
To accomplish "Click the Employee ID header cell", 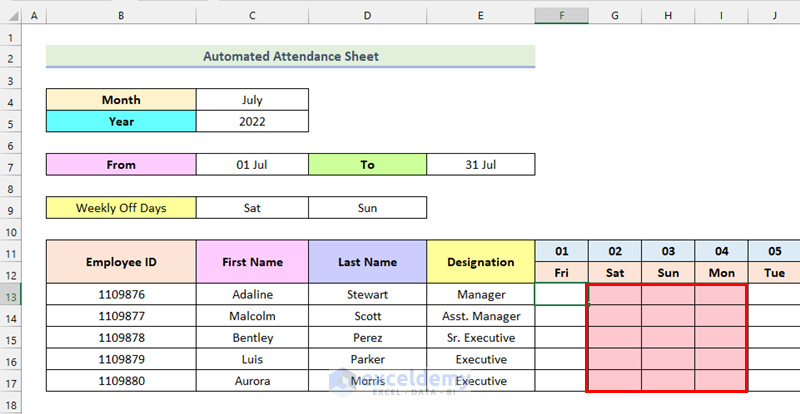I will pyautogui.click(x=121, y=262).
